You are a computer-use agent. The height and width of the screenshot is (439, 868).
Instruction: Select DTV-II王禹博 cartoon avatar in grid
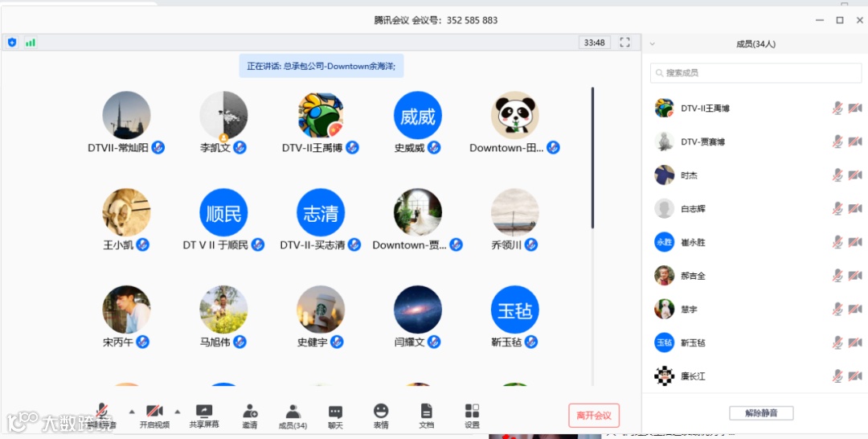tap(321, 115)
